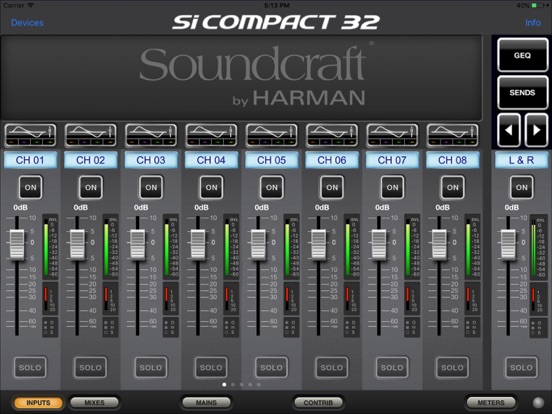This screenshot has width=552, height=414.
Task: Solo channel CH 04
Action: (x=211, y=368)
